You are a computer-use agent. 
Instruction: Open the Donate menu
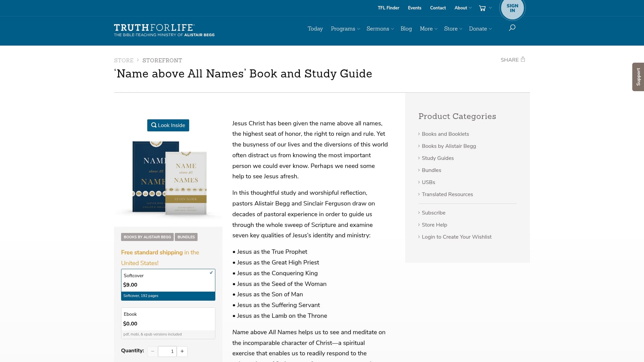pyautogui.click(x=480, y=29)
